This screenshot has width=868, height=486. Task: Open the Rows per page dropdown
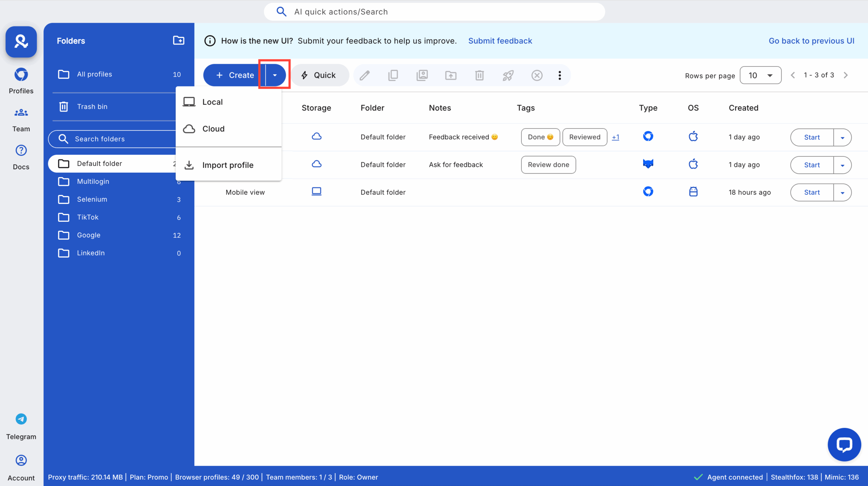tap(761, 75)
